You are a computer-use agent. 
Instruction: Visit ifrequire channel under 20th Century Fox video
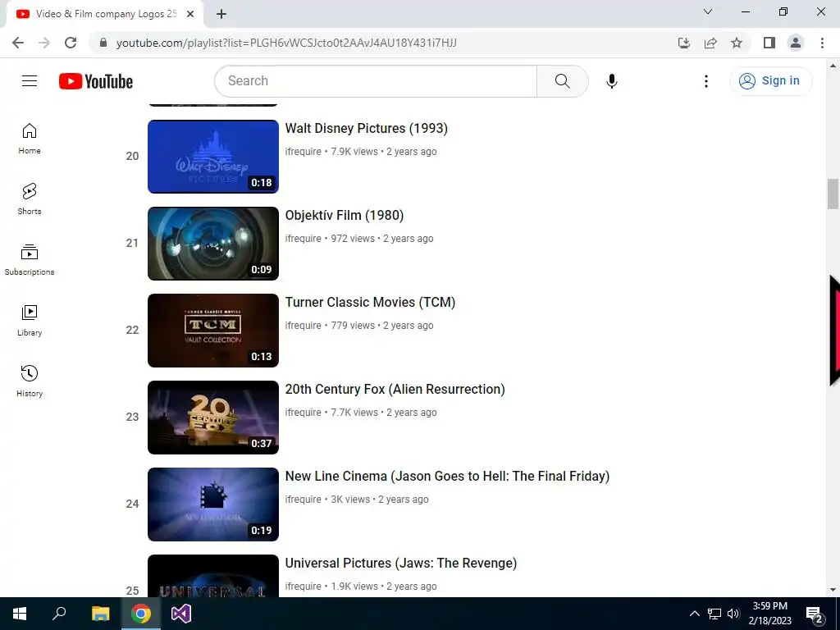304,413
